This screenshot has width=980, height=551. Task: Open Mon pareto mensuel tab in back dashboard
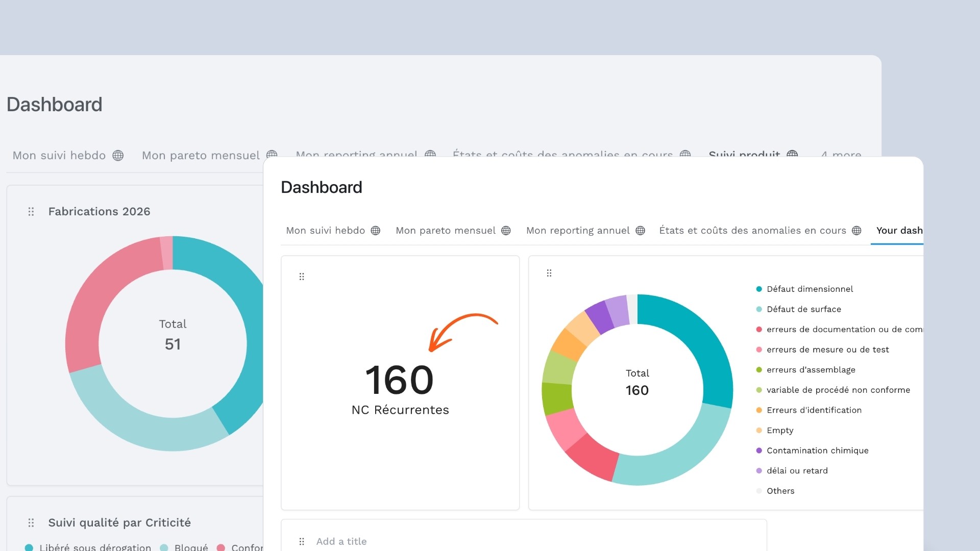point(201,156)
